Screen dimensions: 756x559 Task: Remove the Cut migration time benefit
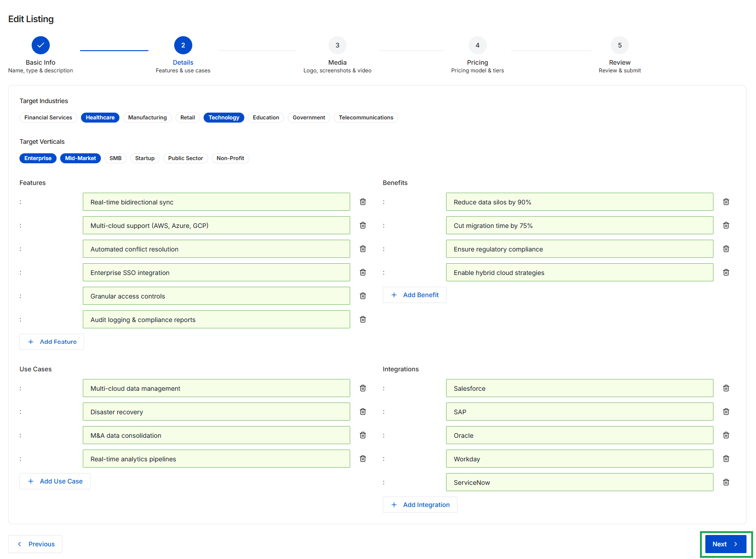(726, 225)
